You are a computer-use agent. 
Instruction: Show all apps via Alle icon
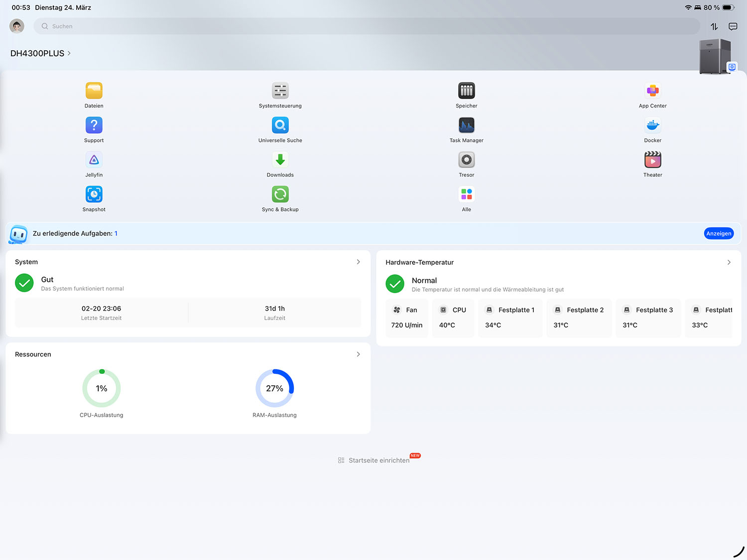click(x=466, y=195)
